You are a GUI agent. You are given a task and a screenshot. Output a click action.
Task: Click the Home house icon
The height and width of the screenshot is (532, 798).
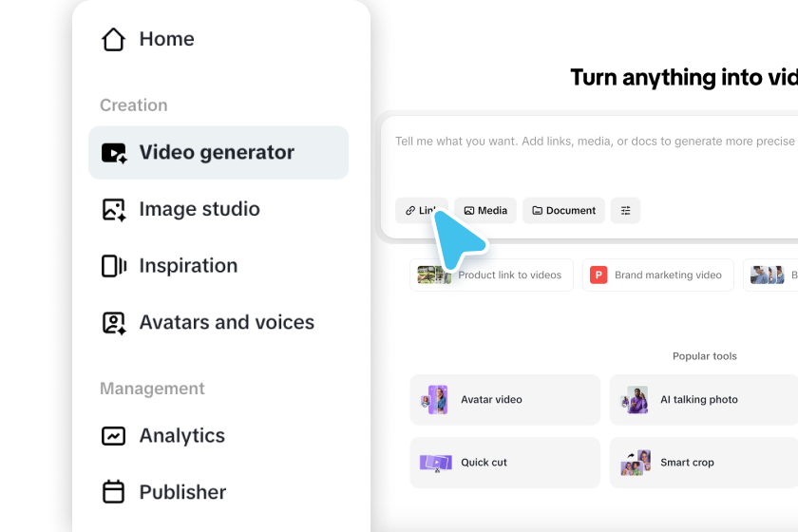coord(113,39)
